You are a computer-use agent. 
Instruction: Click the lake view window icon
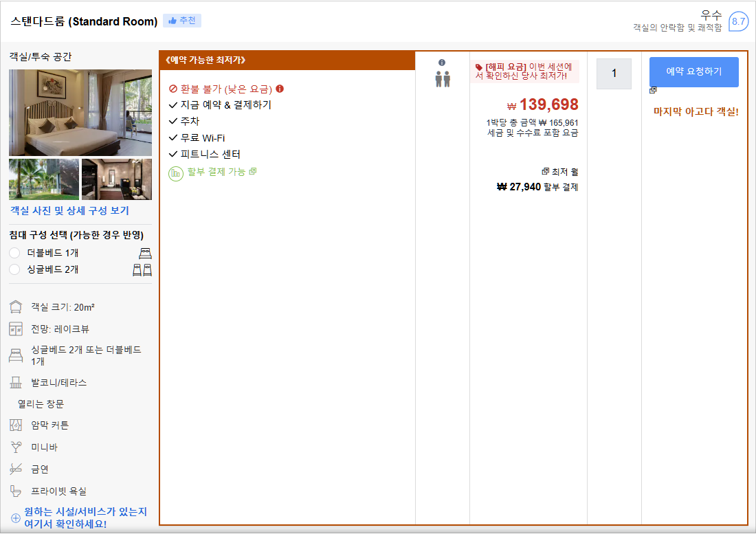[16, 329]
